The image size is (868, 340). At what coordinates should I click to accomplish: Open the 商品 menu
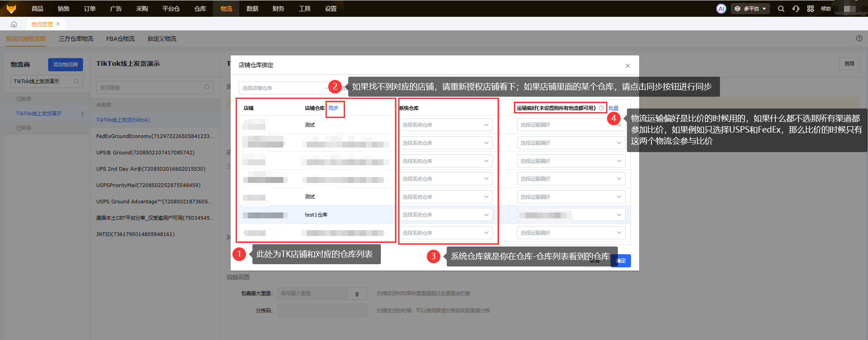(38, 9)
